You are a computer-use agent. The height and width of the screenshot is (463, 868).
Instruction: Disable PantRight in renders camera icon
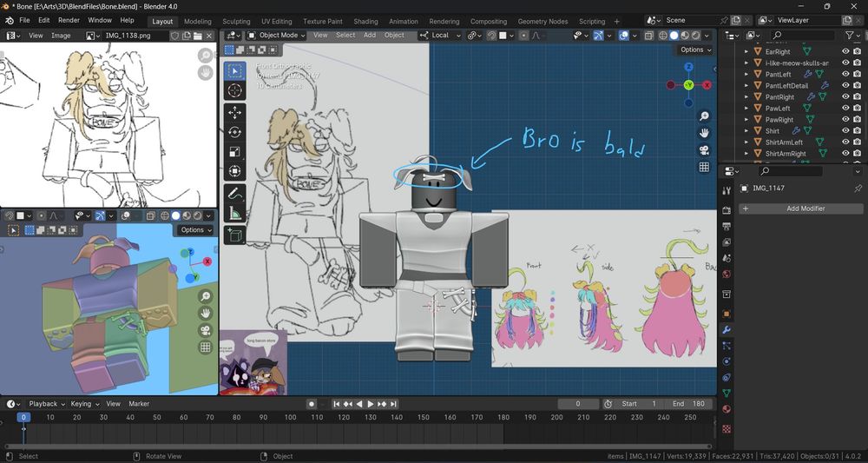click(x=857, y=97)
